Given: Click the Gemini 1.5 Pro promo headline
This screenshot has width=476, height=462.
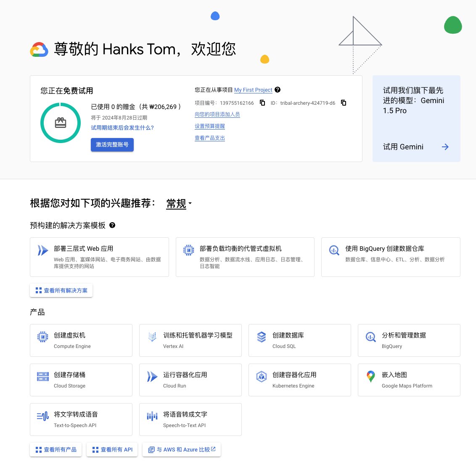Looking at the screenshot, I should [413, 101].
